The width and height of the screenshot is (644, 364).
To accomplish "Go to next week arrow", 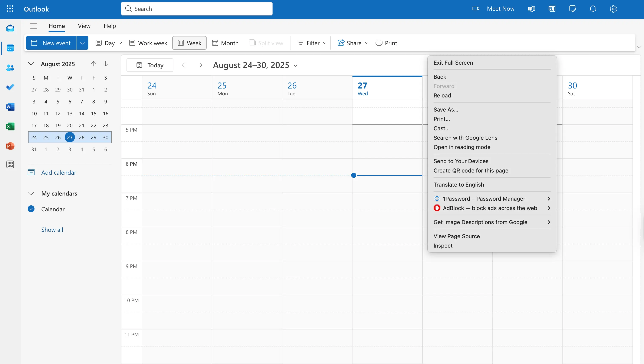I will (200, 65).
